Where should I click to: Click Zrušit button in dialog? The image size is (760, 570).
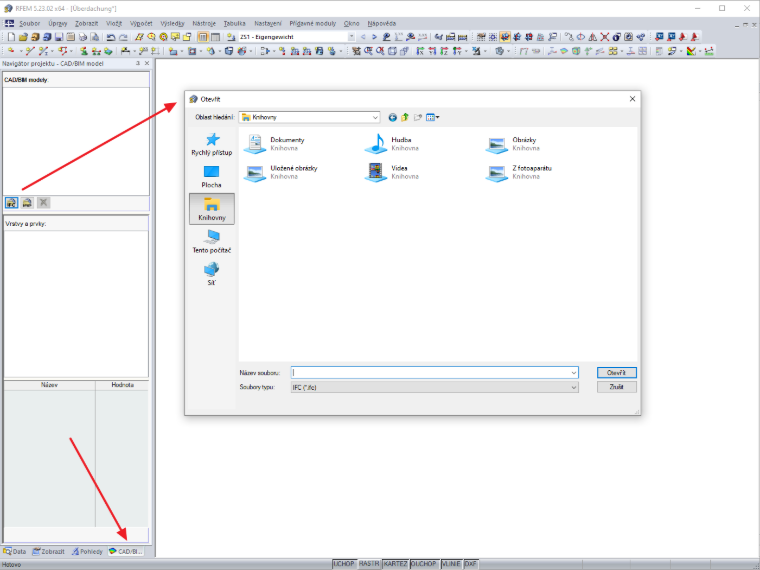click(x=617, y=387)
